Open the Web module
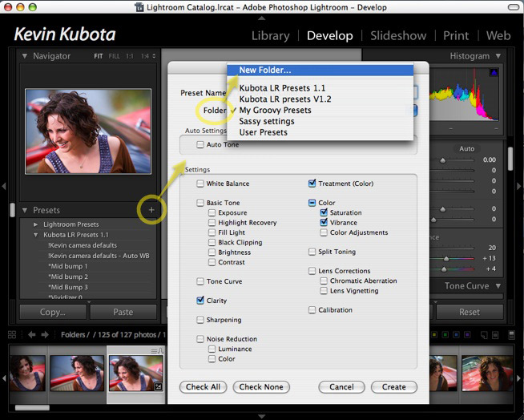Viewport: 524px width, 420px height. coord(498,36)
